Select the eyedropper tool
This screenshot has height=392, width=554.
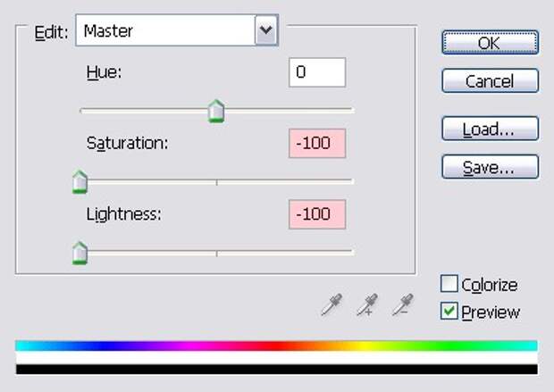point(331,305)
